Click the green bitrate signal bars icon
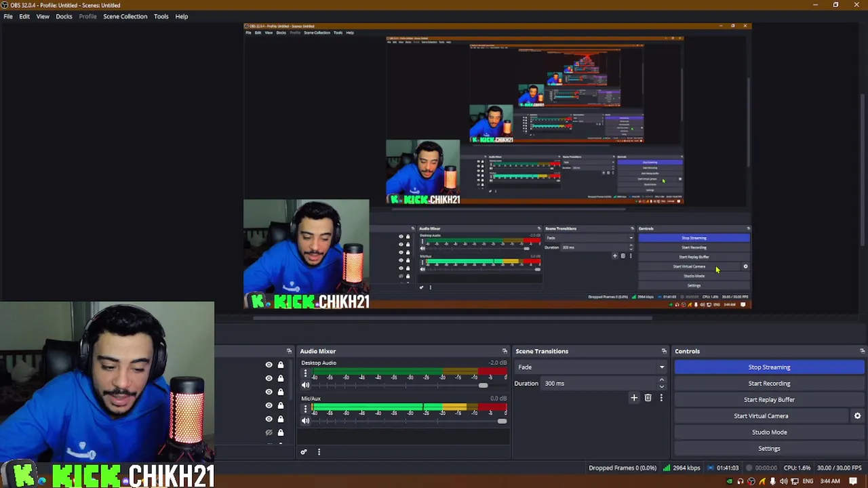The image size is (868, 488). click(x=667, y=468)
